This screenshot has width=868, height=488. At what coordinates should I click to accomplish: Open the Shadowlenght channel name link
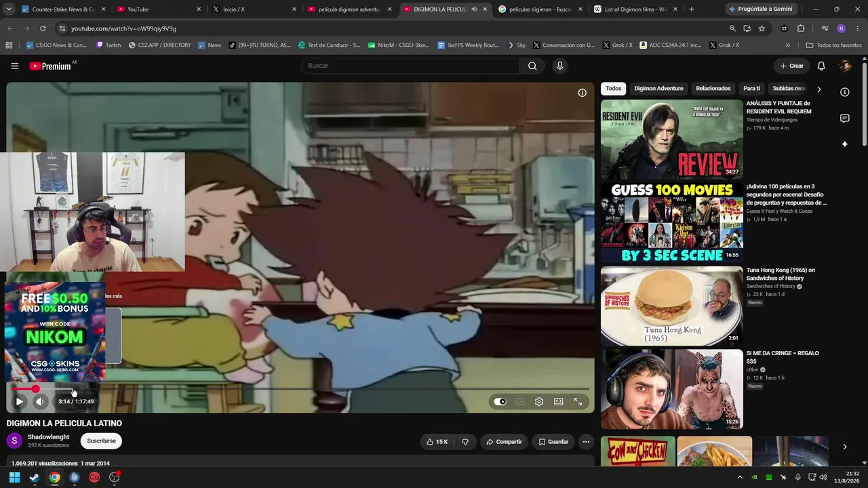[x=48, y=437]
